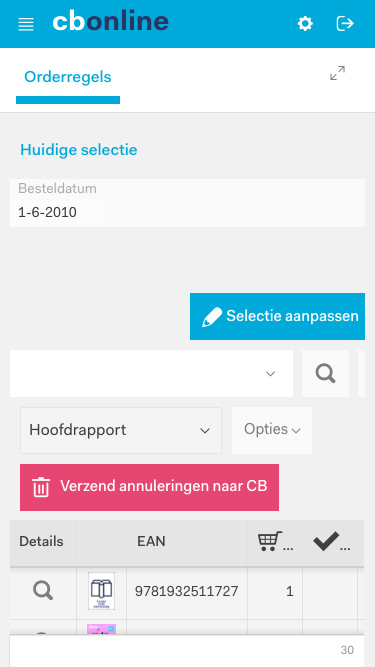The height and width of the screenshot is (667, 375).
Task: Click the Selectie aanpassen button
Action: pos(277,316)
